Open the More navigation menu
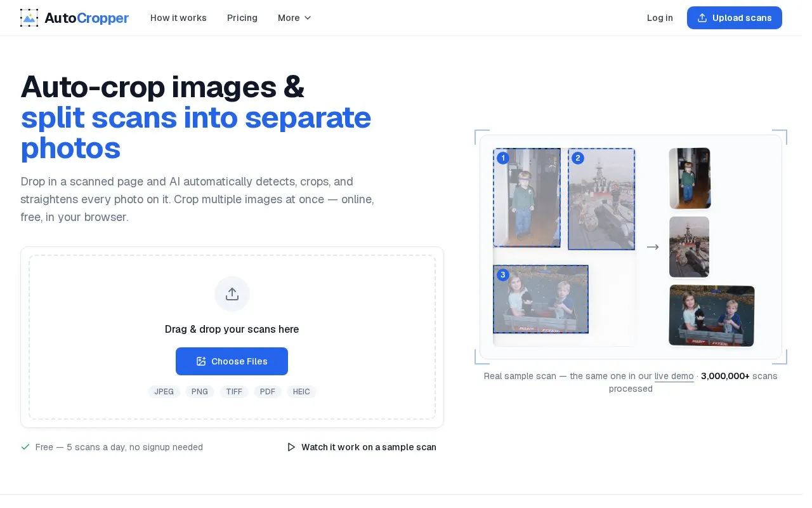The image size is (812, 508). click(x=295, y=18)
